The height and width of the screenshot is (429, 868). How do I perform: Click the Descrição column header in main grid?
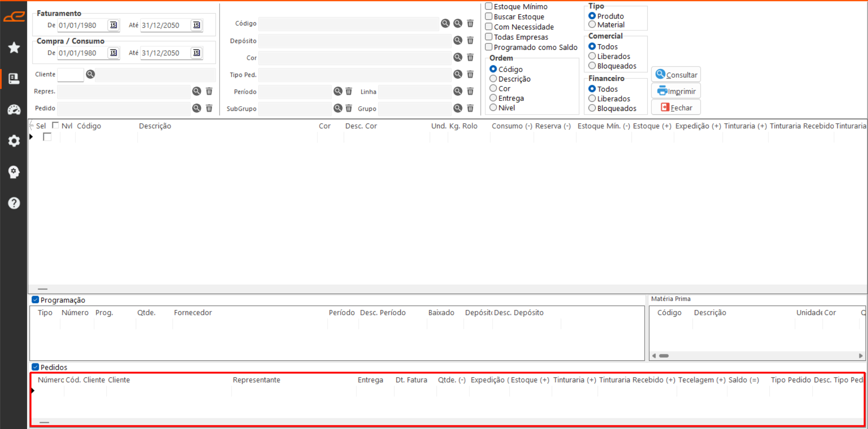pos(155,126)
